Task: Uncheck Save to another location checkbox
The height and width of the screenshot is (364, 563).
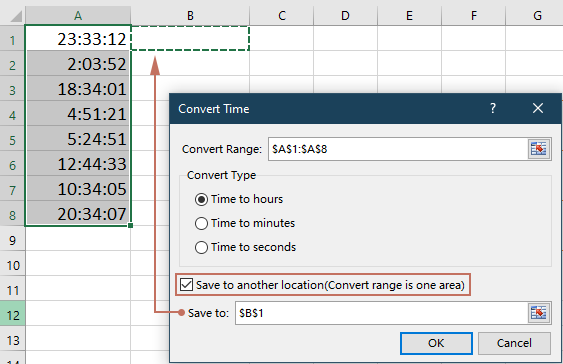Action: (187, 285)
